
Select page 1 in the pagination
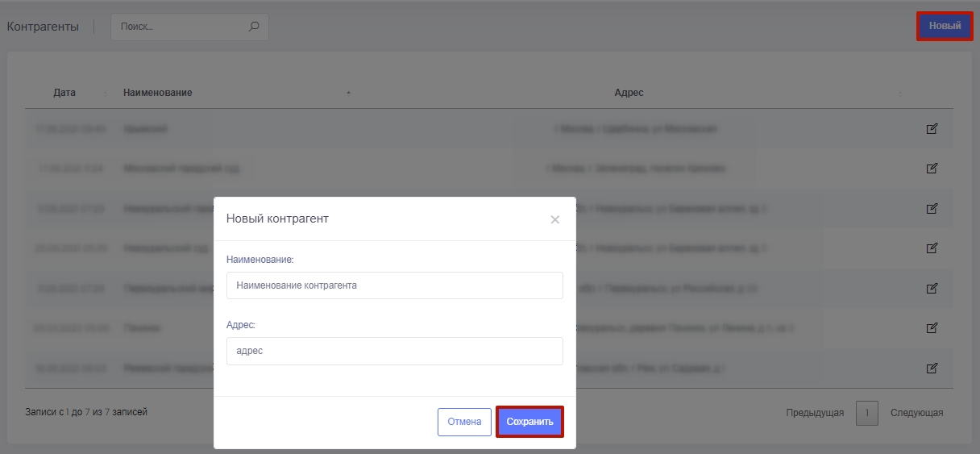[x=866, y=413]
